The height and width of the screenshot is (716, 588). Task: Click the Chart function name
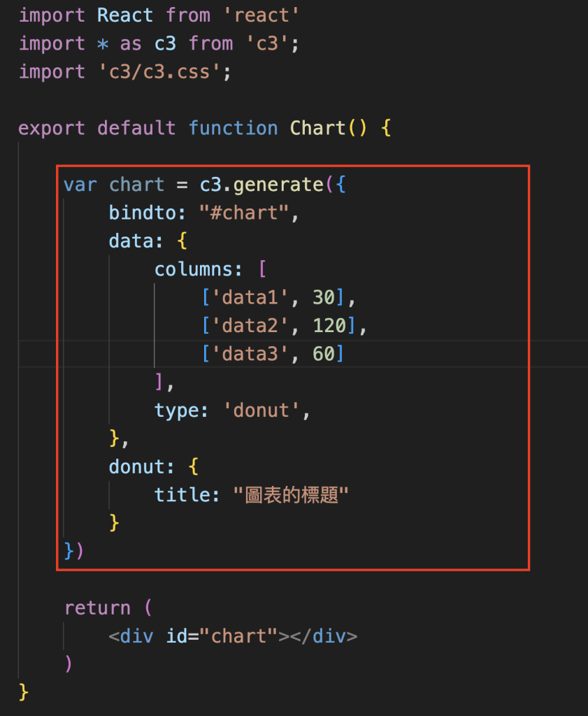318,128
